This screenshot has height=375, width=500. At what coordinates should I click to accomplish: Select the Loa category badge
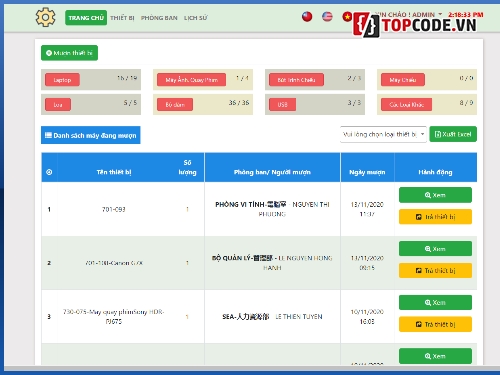click(x=58, y=104)
